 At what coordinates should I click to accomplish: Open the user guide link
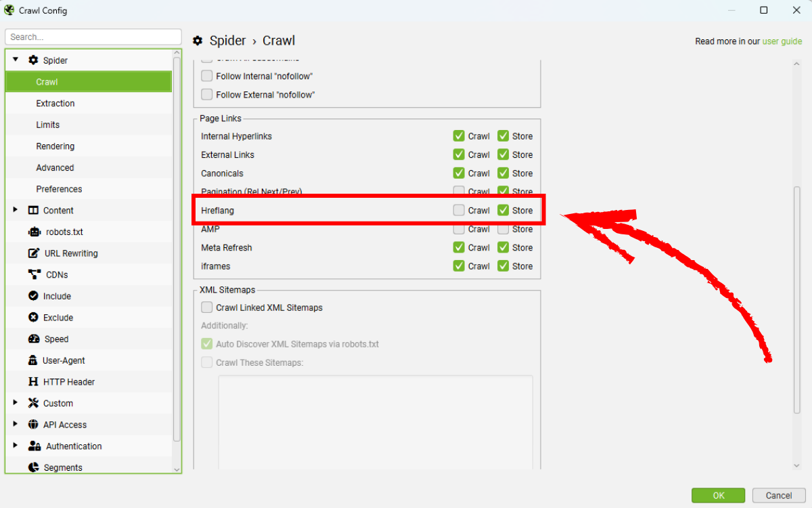click(x=782, y=41)
